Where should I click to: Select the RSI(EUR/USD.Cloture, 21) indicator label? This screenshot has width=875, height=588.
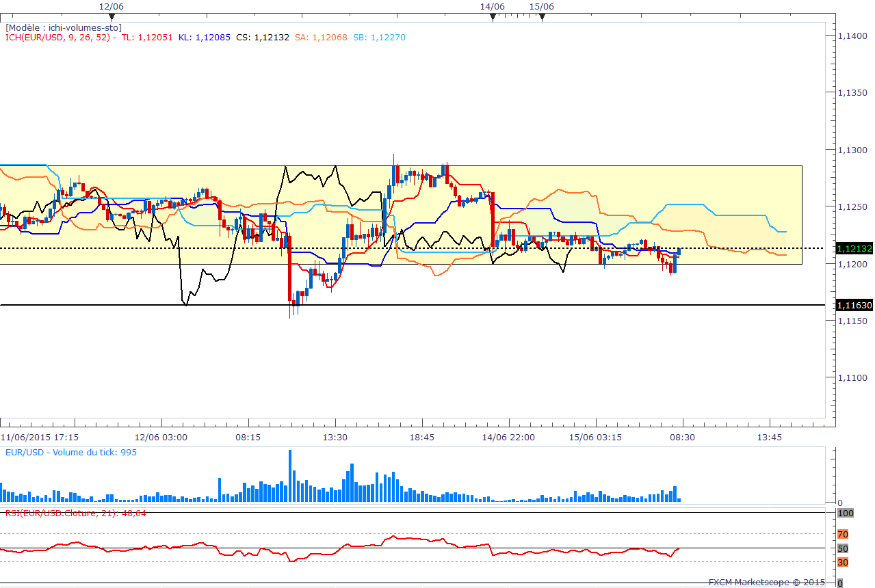click(76, 512)
